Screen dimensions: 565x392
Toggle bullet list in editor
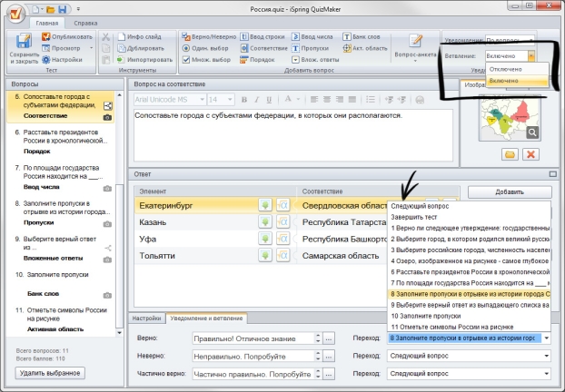pos(370,100)
